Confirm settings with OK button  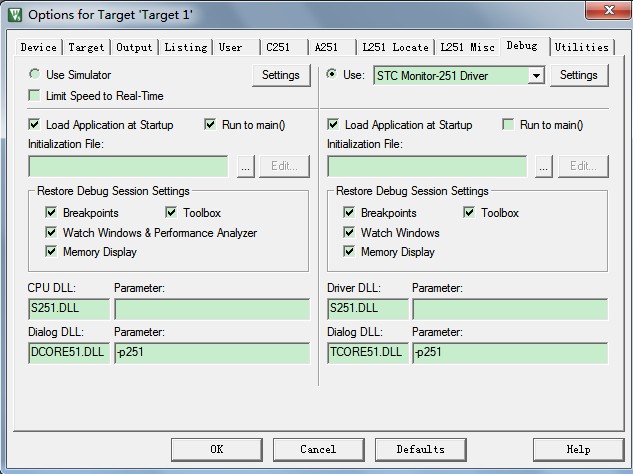pos(217,449)
